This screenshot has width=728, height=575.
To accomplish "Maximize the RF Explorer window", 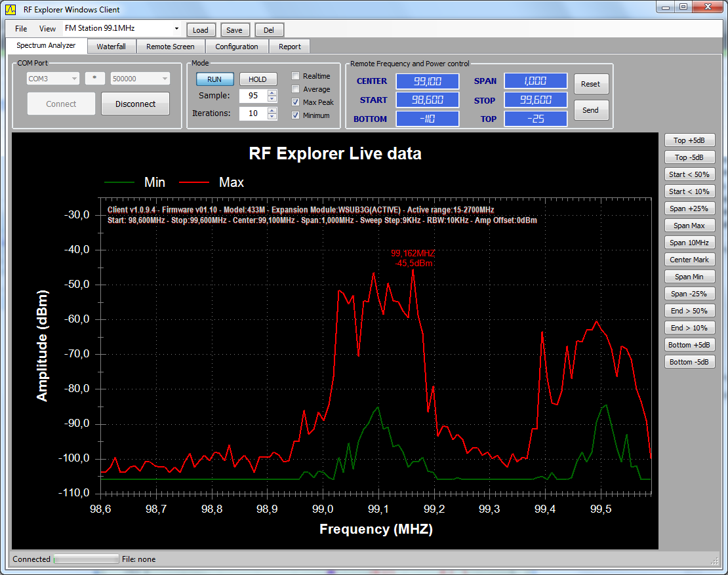I will point(683,7).
